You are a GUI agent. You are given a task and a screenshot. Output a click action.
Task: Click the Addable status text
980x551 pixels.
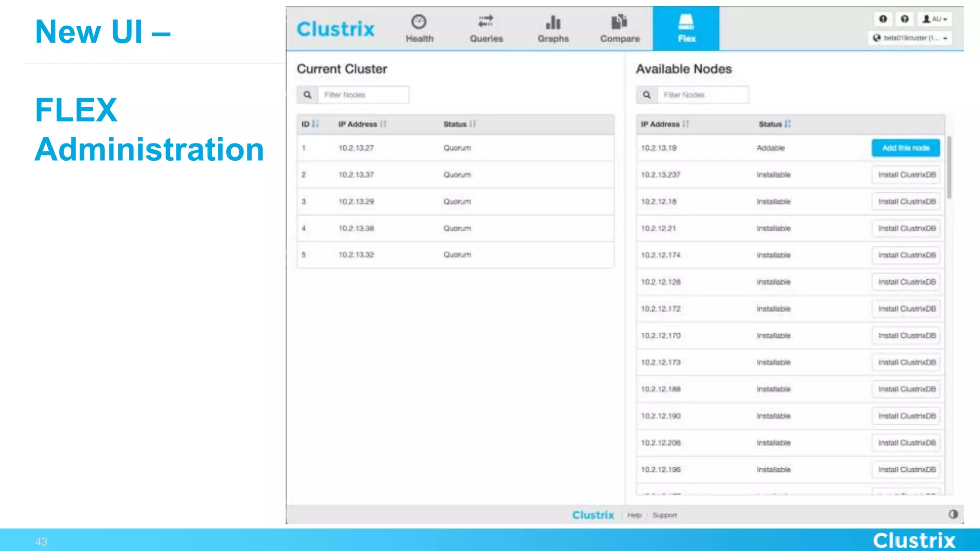[770, 148]
